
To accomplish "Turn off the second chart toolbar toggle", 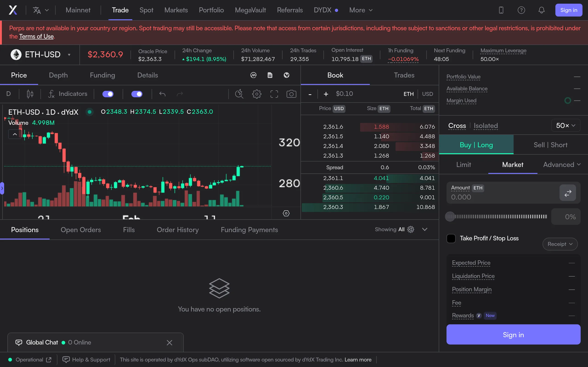I will tap(137, 94).
